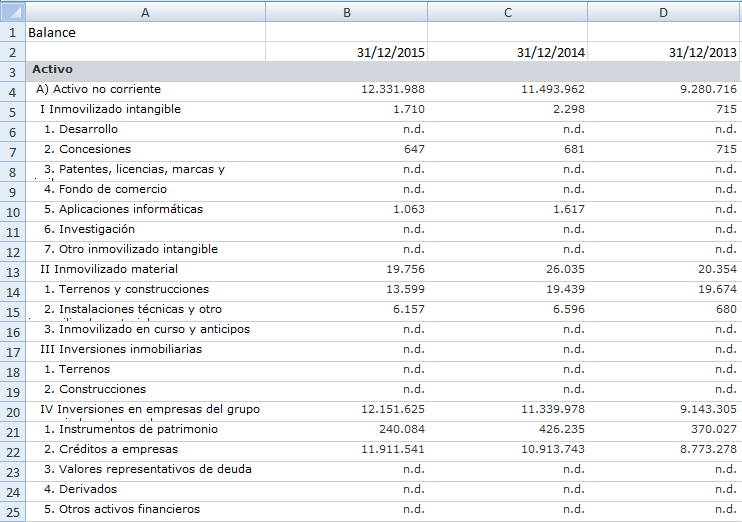Viewport: 742px width, 522px height.
Task: Select the '1. Desarrollo' cell
Action: coord(145,132)
